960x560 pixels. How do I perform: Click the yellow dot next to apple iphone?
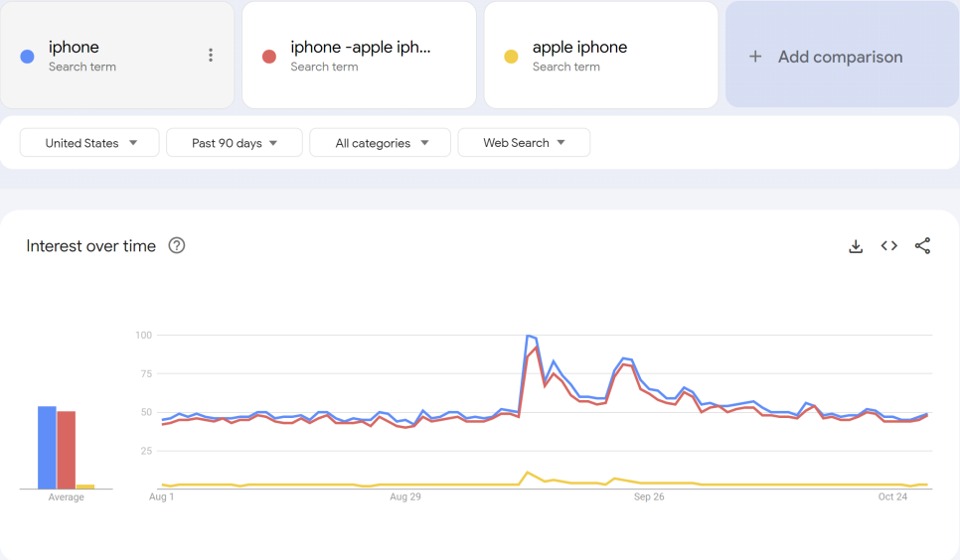pos(511,57)
